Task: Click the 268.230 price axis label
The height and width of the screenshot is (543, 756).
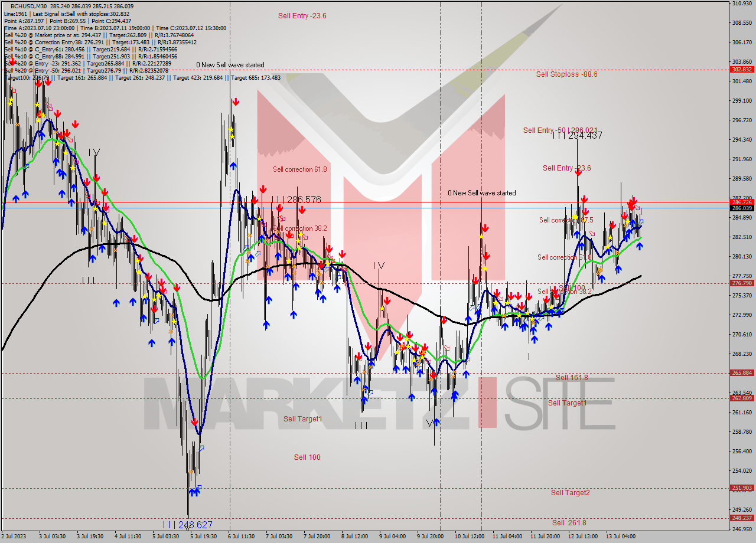Action: (x=742, y=354)
